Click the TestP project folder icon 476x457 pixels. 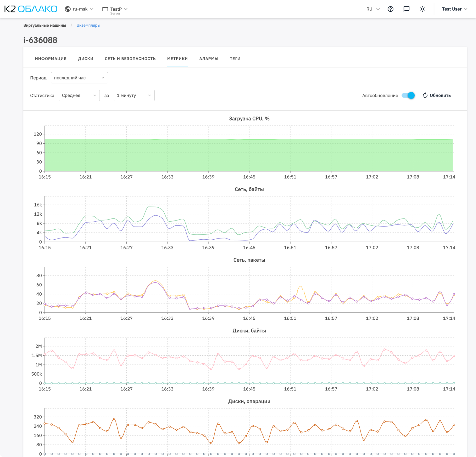point(105,9)
